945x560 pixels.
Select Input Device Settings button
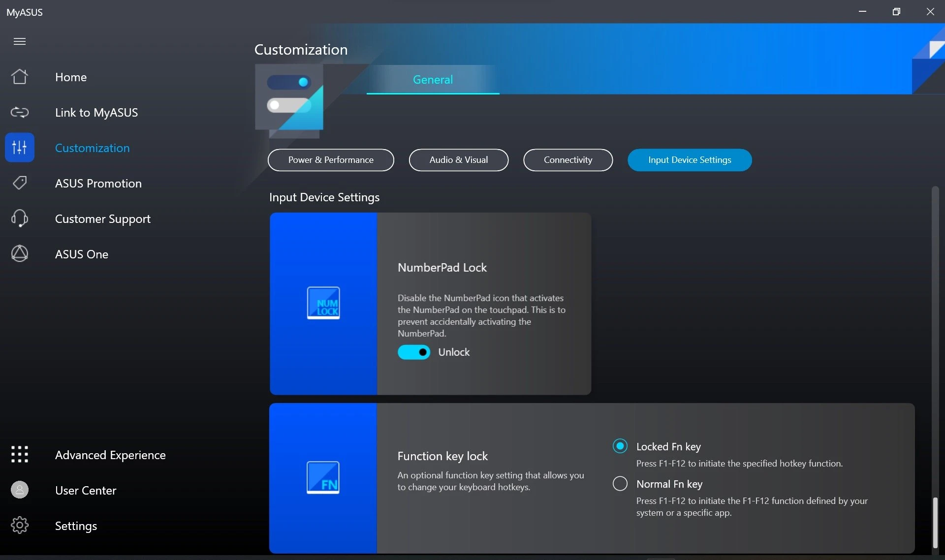coord(690,160)
